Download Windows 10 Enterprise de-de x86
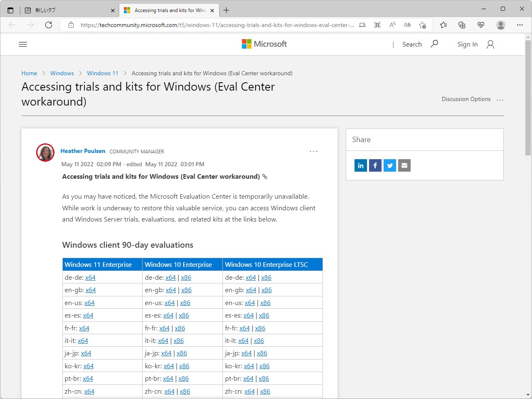Screen dimensions: 532x399 186,278
